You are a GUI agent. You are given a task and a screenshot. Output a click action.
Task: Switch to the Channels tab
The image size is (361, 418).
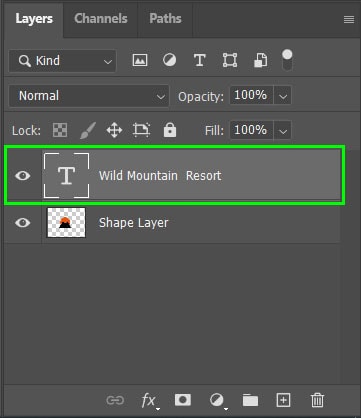pyautogui.click(x=101, y=19)
